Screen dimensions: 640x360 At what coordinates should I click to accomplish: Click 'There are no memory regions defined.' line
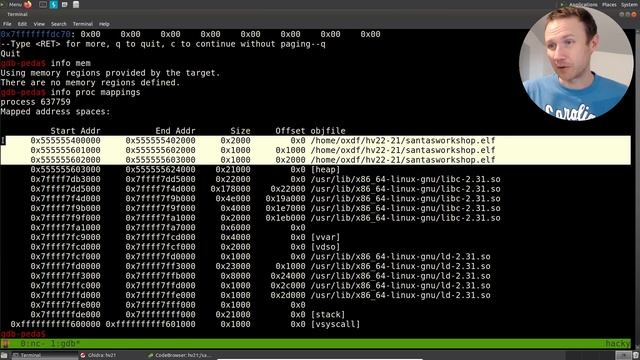point(90,83)
